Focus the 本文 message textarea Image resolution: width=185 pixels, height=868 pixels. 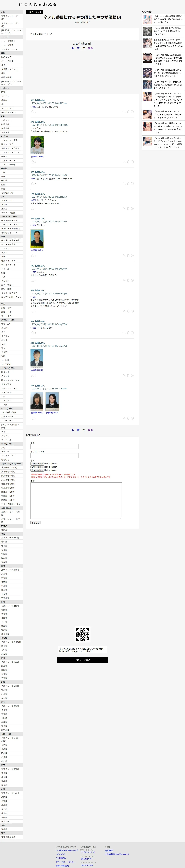pyautogui.click(x=76, y=501)
